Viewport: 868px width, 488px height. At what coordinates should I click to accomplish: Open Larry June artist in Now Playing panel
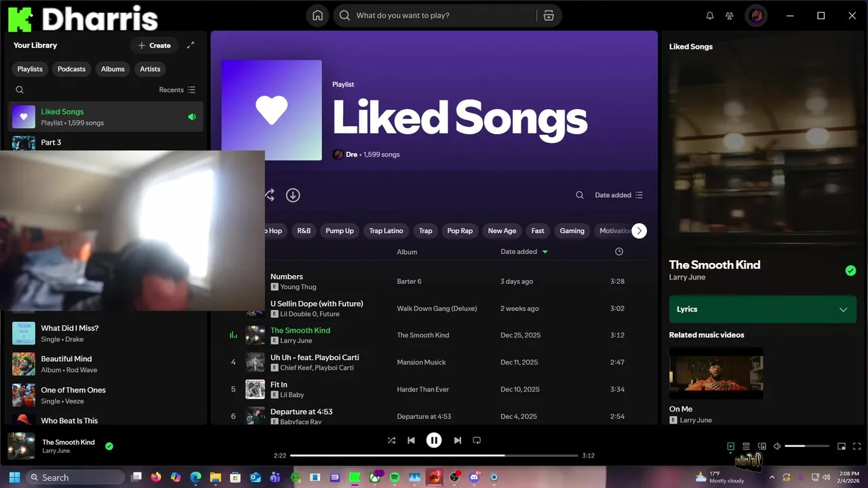pyautogui.click(x=687, y=277)
